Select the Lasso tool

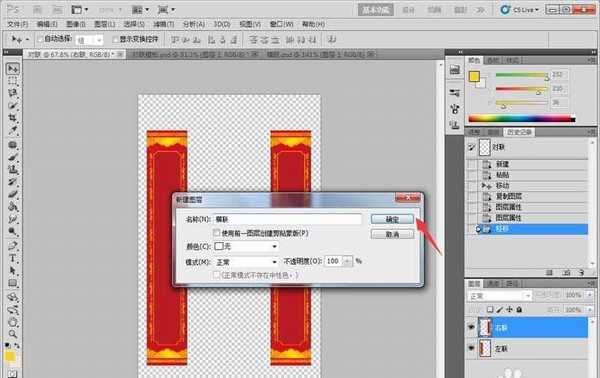[x=13, y=93]
